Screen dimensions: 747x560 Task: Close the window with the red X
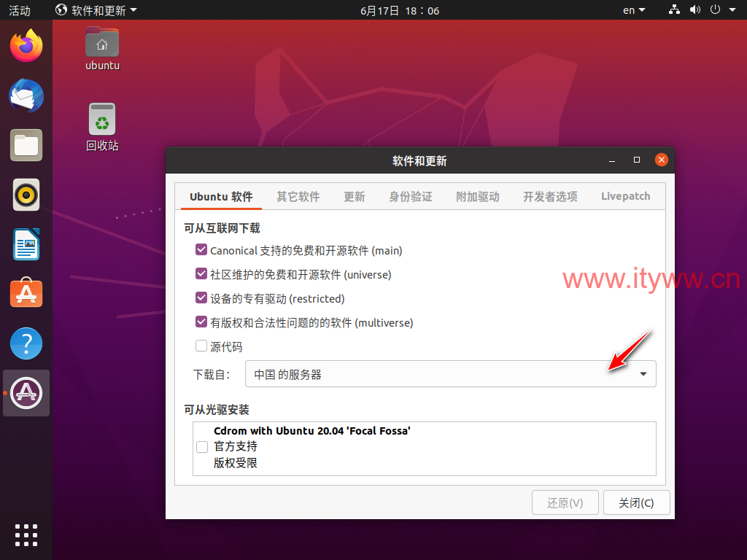point(661,160)
